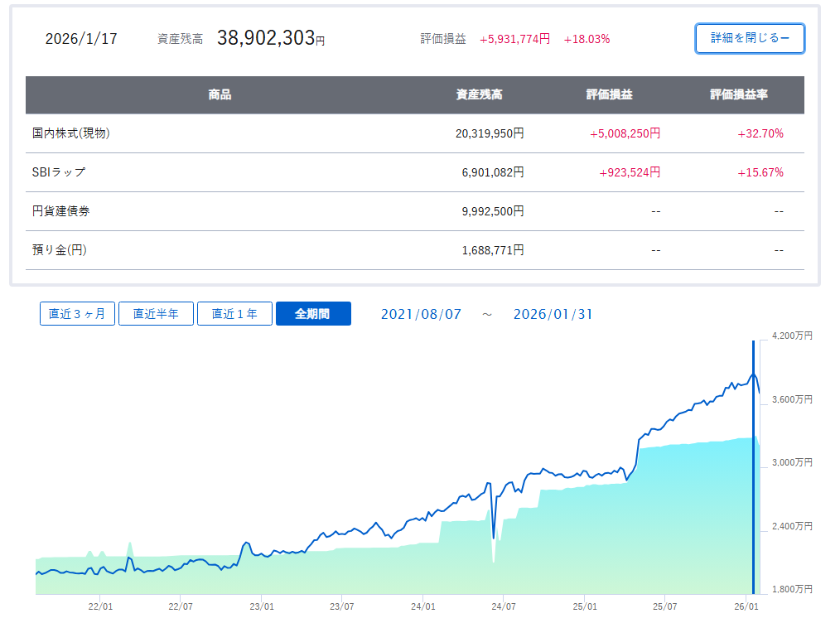Click the +32.70% gain rate for 国内株式

760,133
